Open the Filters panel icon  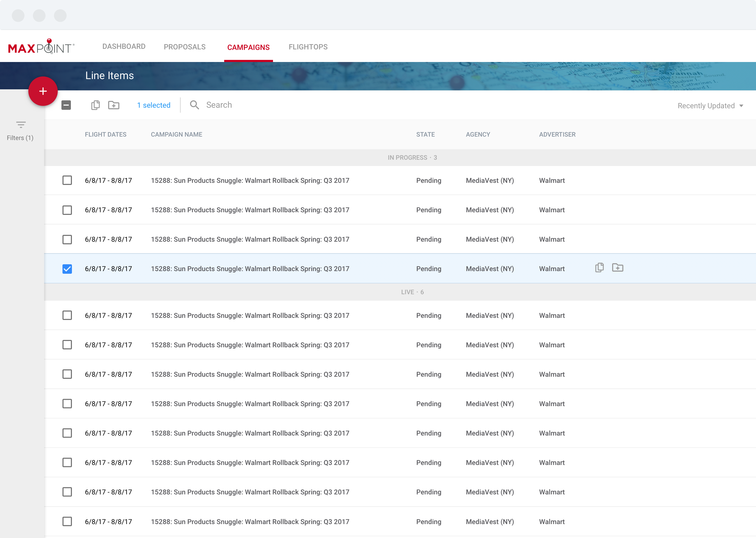(x=20, y=125)
